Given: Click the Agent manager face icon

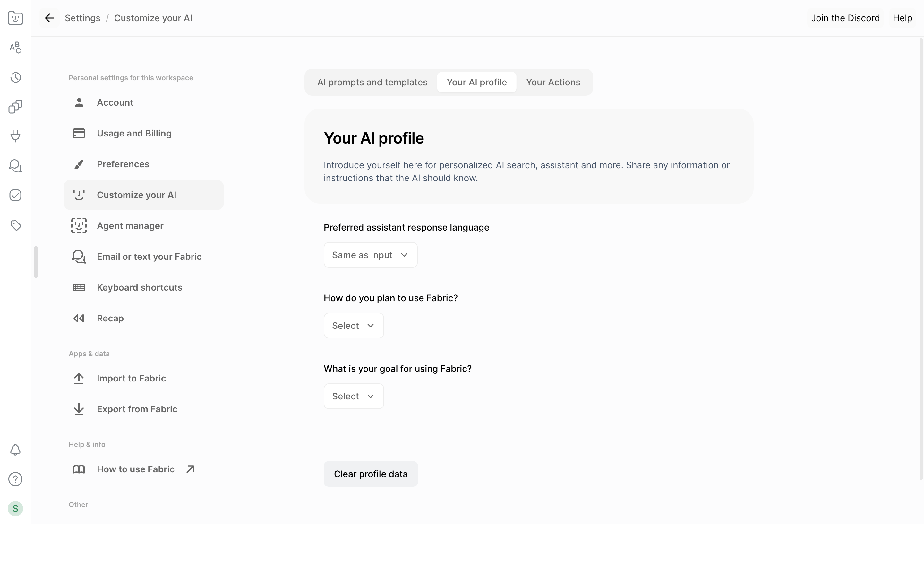Looking at the screenshot, I should coord(79,226).
